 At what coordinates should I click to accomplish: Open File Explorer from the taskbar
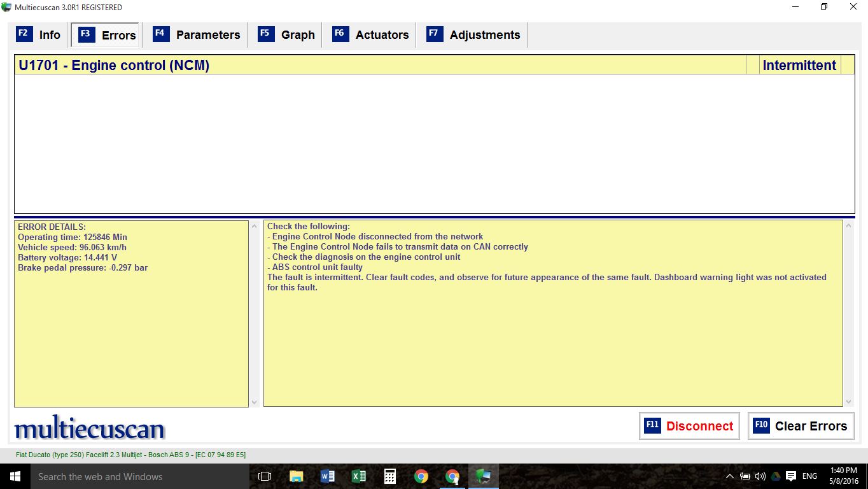point(297,476)
